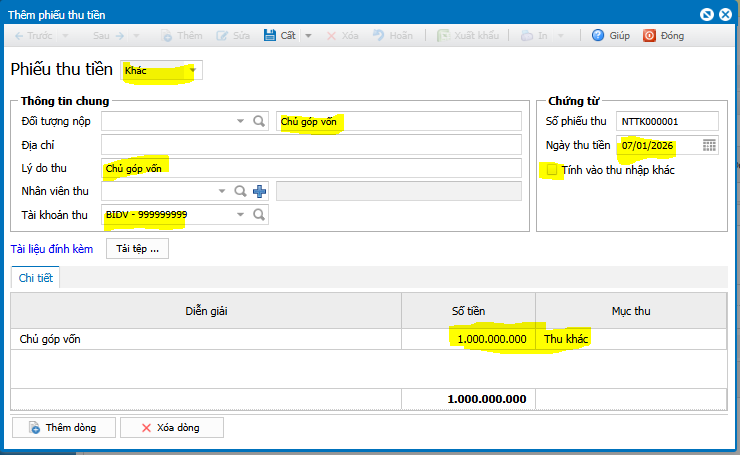Viewport: 740px width, 455px height.
Task: Click the bold total 1.000.000.000 in the footer row
Action: pos(487,399)
